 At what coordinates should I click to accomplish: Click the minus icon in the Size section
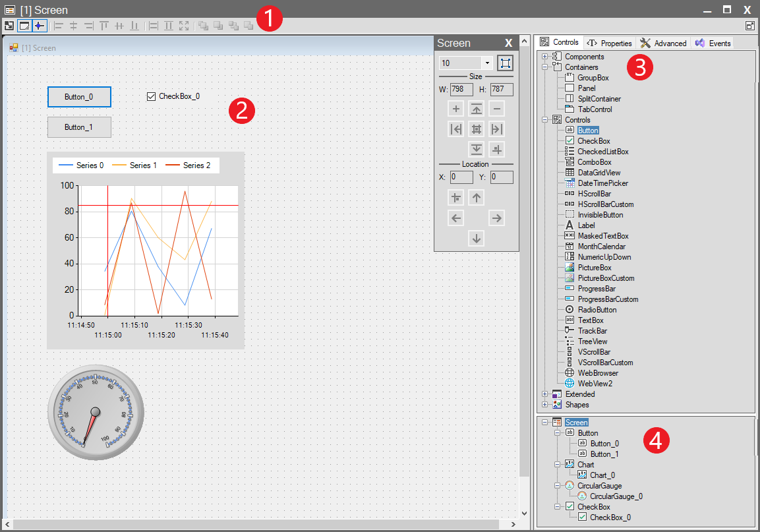pos(497,109)
